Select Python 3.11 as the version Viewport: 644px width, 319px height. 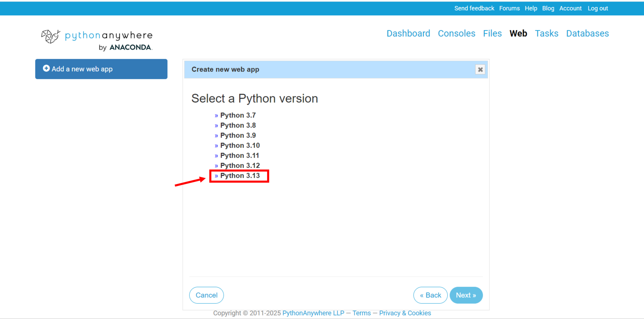click(x=240, y=155)
